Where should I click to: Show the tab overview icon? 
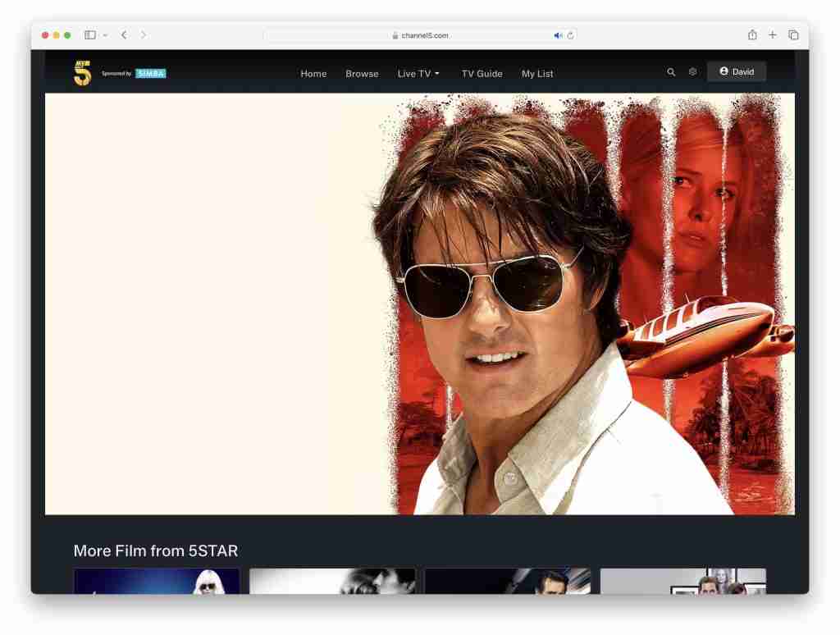pyautogui.click(x=793, y=34)
